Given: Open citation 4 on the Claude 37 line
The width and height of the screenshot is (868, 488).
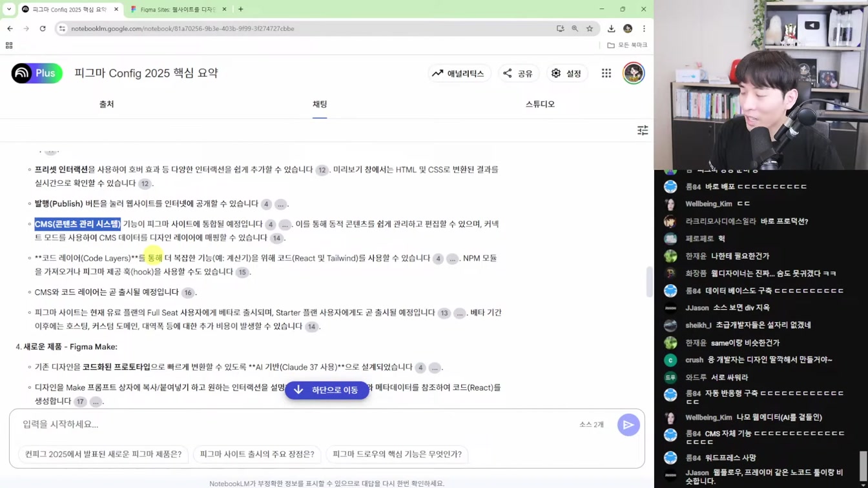Looking at the screenshot, I should [x=420, y=368].
